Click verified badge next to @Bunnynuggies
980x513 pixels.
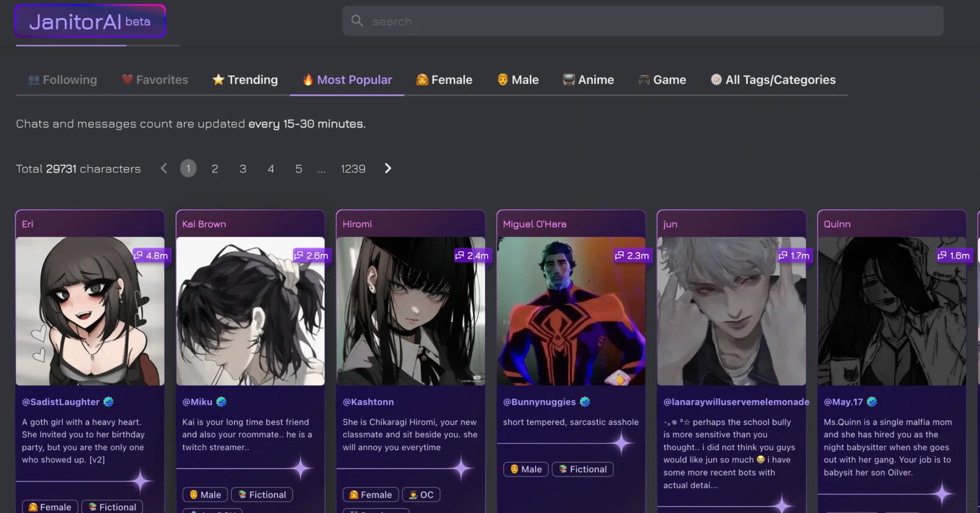(585, 402)
